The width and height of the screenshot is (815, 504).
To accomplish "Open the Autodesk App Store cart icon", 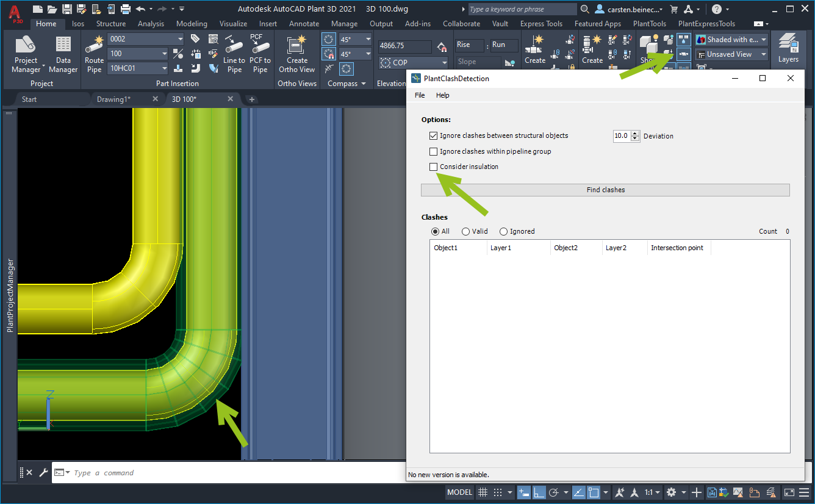I will (x=674, y=9).
